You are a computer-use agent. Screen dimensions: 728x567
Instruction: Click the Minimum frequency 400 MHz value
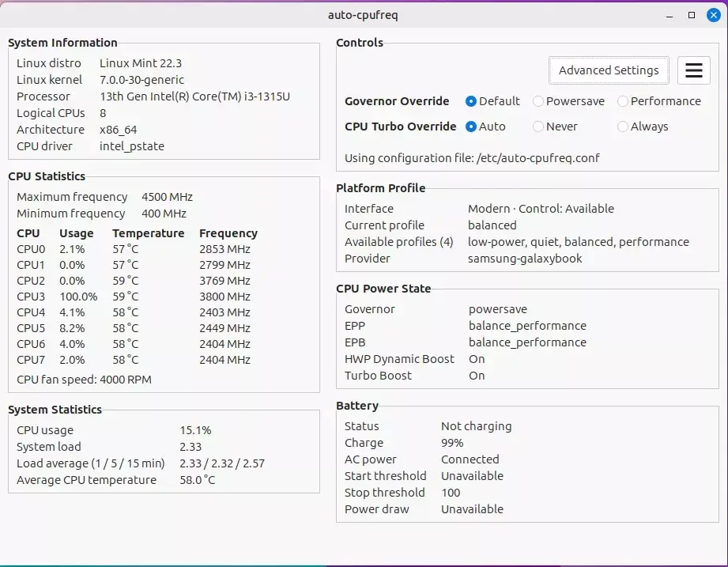[164, 214]
